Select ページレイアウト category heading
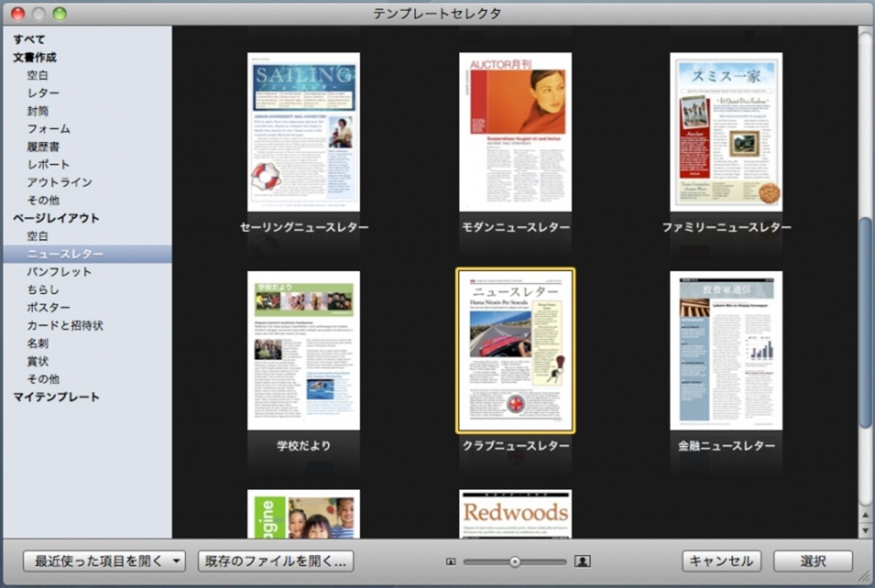The image size is (875, 588). pyautogui.click(x=56, y=218)
